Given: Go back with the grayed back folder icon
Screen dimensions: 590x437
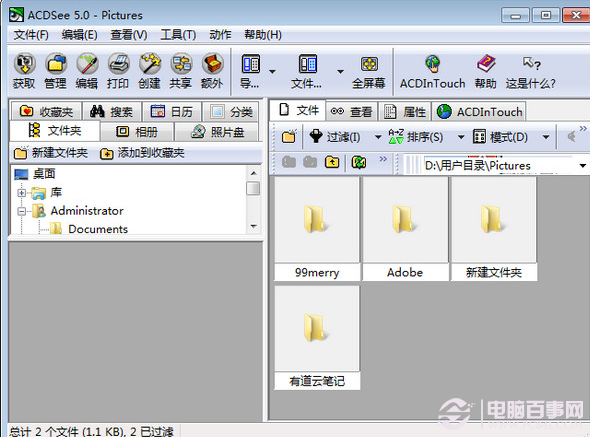Looking at the screenshot, I should [289, 162].
